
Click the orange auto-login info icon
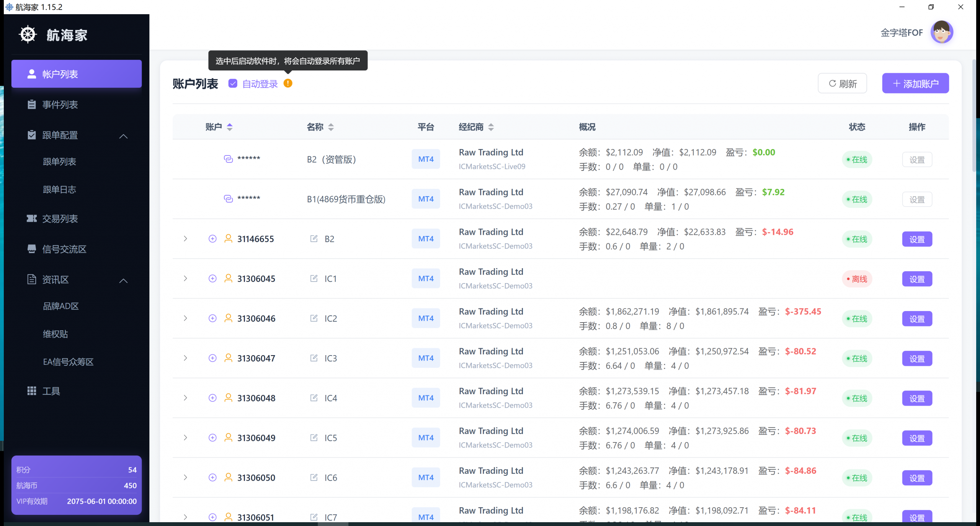click(288, 84)
